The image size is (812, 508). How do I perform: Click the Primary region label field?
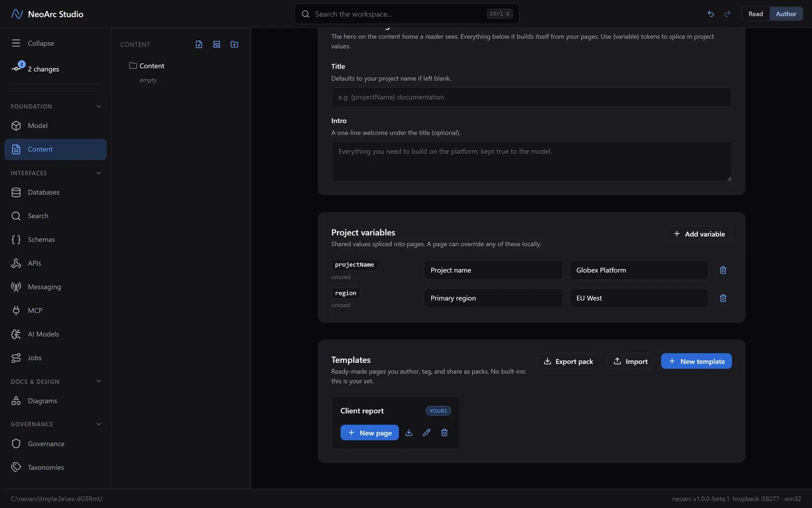coord(493,298)
